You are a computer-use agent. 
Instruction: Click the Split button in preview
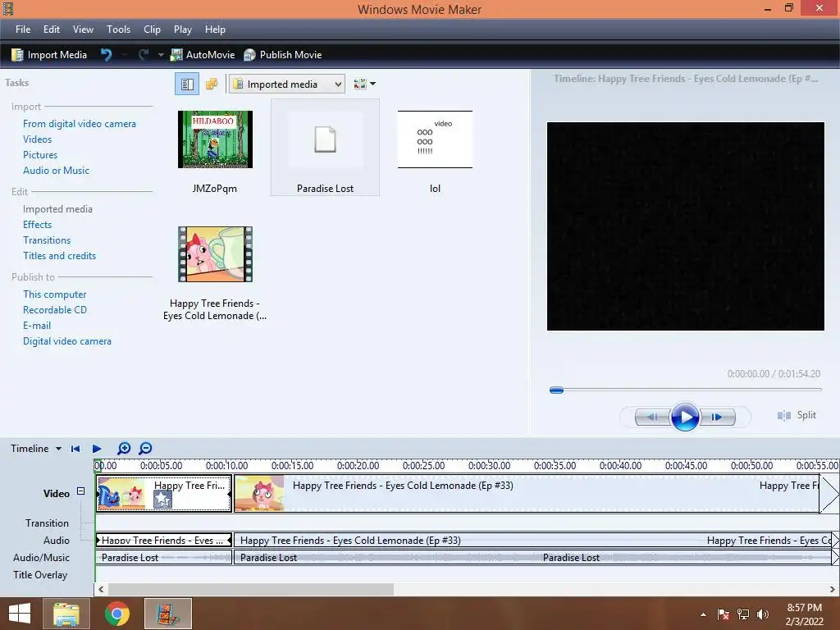797,415
